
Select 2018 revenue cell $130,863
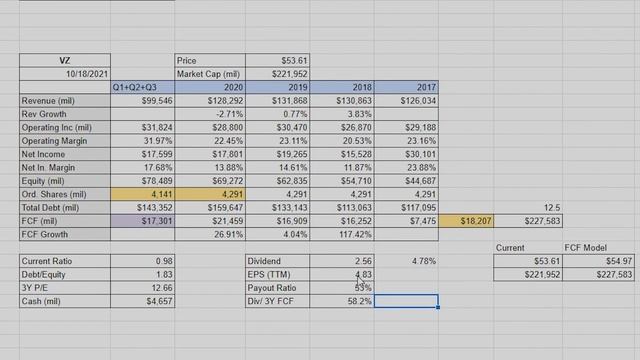click(x=342, y=101)
